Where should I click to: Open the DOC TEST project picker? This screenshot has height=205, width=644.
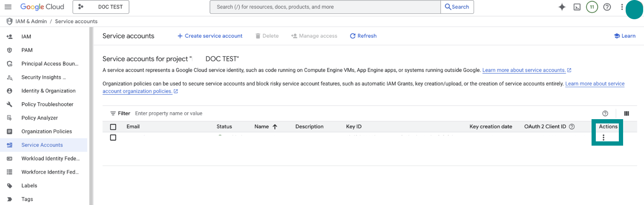coord(101,7)
